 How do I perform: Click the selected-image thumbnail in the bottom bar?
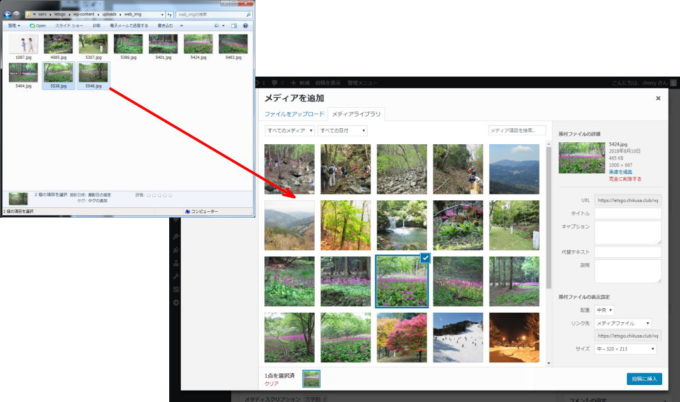(312, 379)
